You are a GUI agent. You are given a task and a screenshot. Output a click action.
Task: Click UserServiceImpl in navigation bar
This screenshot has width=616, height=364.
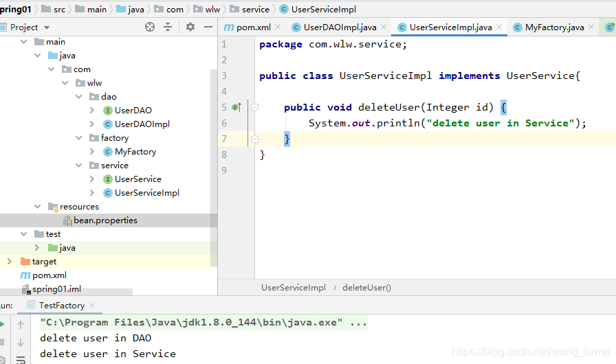pyautogui.click(x=318, y=9)
